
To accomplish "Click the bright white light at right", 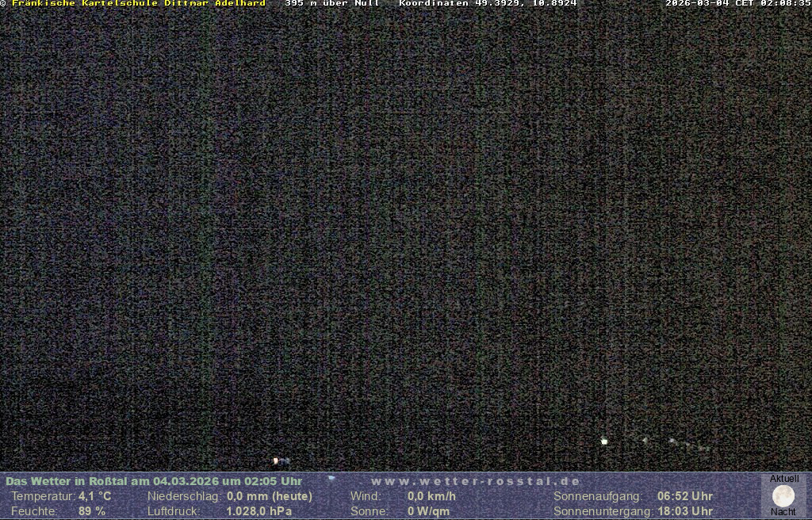I will pos(604,441).
